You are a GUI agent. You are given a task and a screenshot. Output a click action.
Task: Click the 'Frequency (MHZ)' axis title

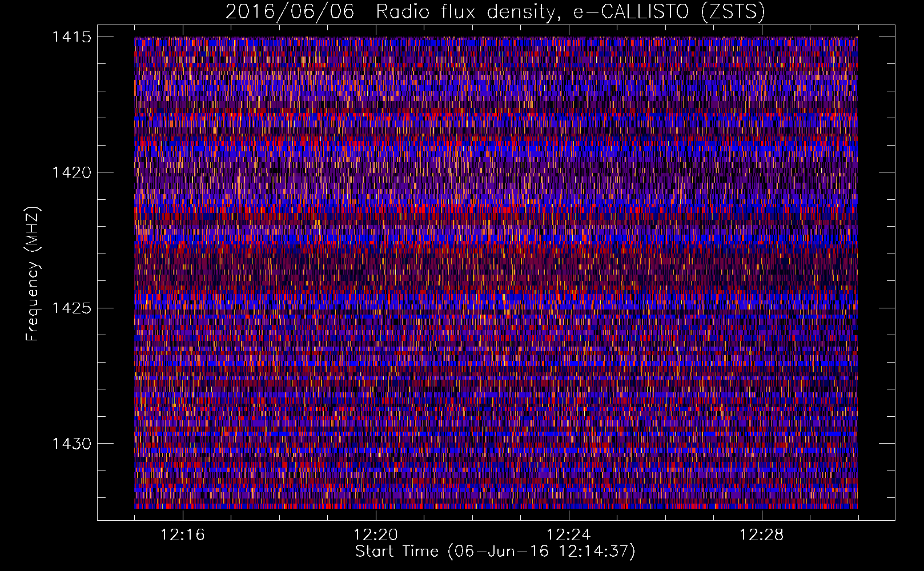pos(33,274)
